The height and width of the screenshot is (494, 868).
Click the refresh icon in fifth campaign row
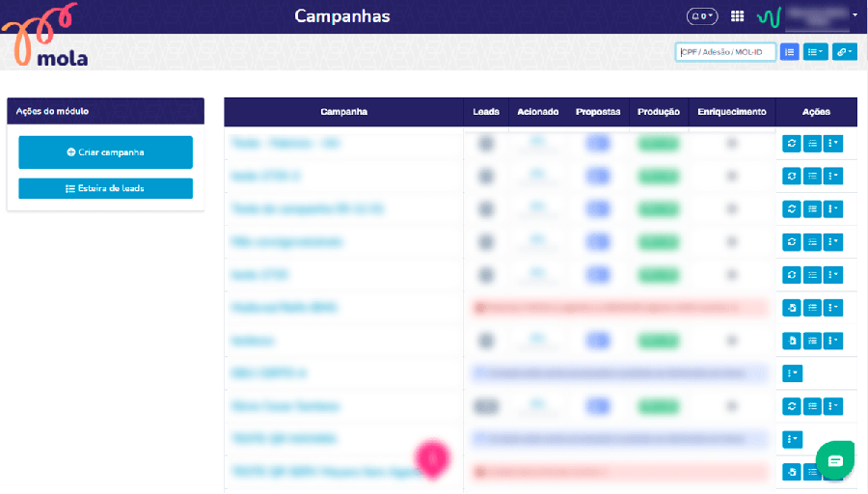792,275
